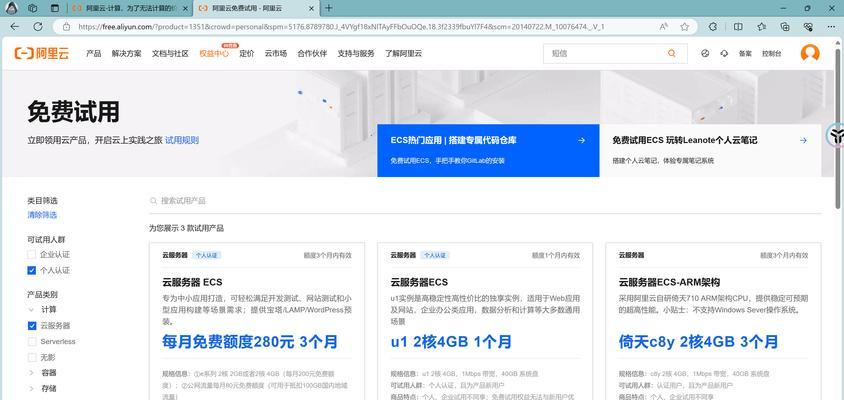Viewport: 844px width, 400px height.
Task: Click the floating assistant icon at right edge
Action: [x=835, y=136]
